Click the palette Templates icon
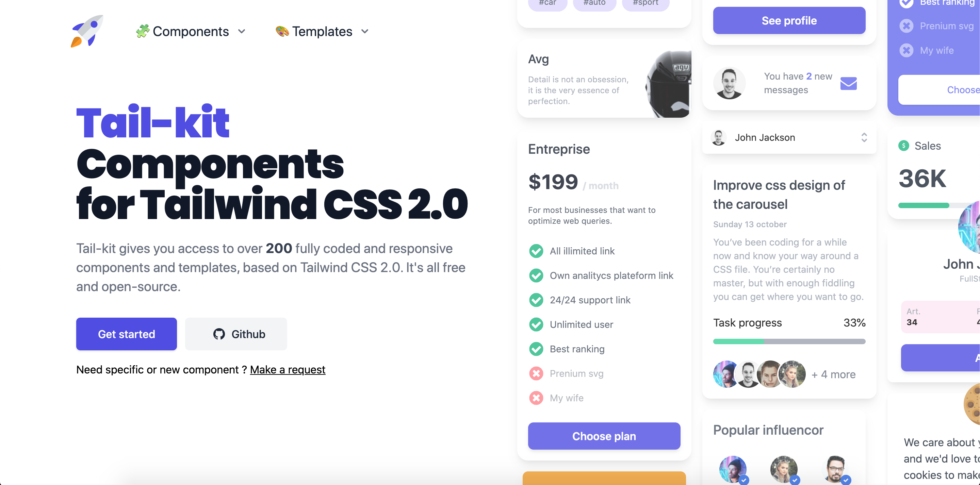Viewport: 980px width, 485px height. point(282,31)
